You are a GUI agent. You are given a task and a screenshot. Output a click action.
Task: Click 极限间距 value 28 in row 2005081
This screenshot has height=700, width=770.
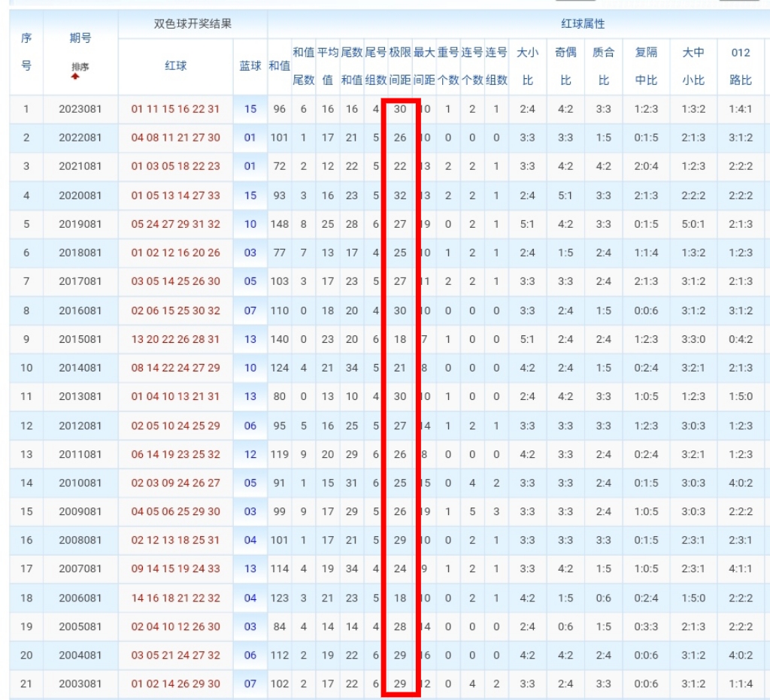tap(400, 626)
